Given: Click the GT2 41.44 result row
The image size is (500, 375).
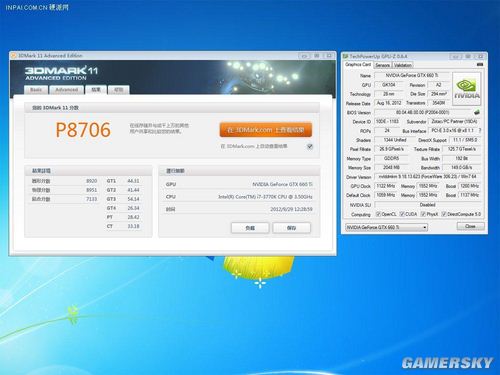Looking at the screenshot, I should 123,190.
